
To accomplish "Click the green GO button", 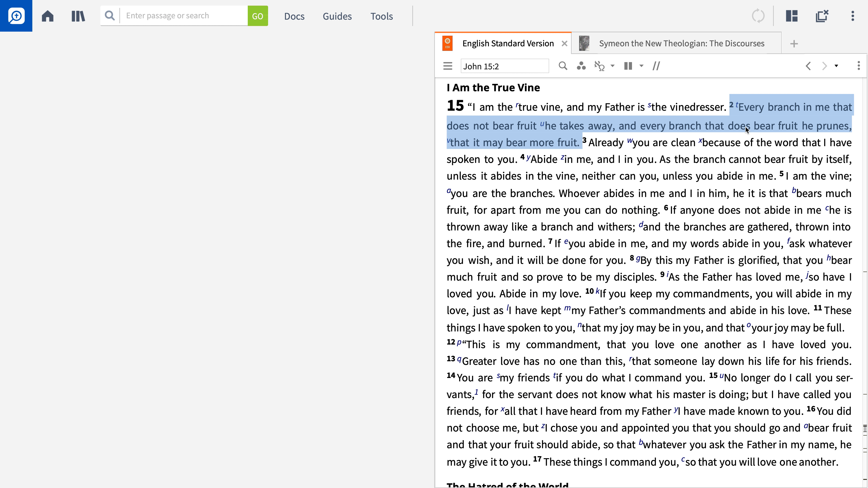I will click(x=258, y=16).
